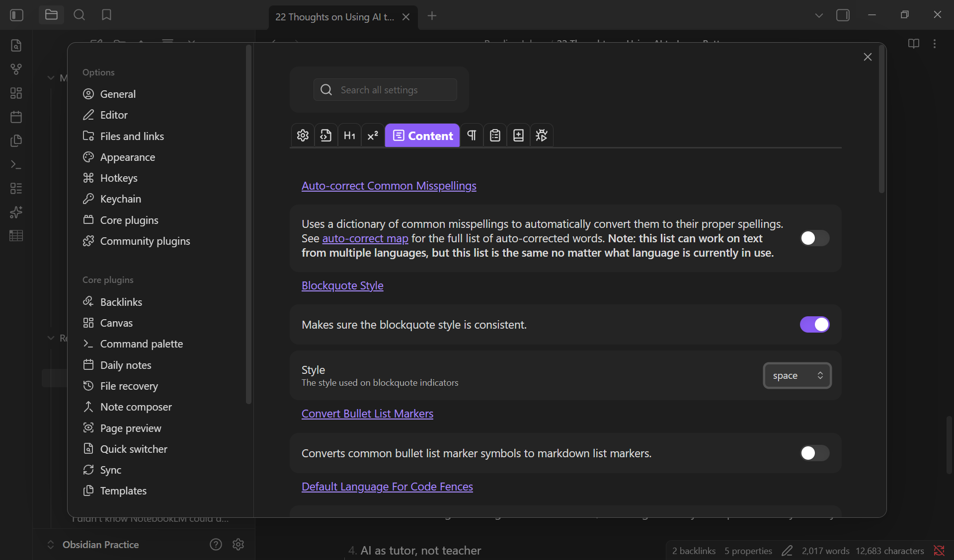Screen dimensions: 954x560
Task: Open the Linter Heading H1 tab
Action: [x=349, y=136]
